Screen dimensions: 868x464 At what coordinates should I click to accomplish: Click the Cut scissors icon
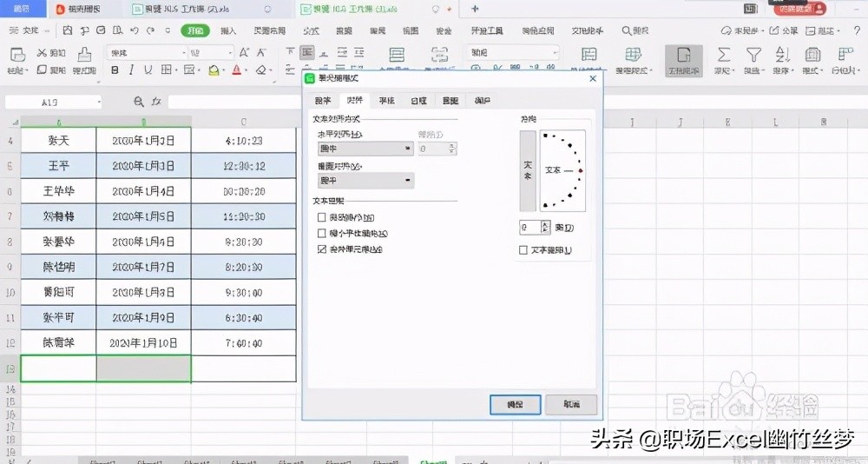coord(42,53)
